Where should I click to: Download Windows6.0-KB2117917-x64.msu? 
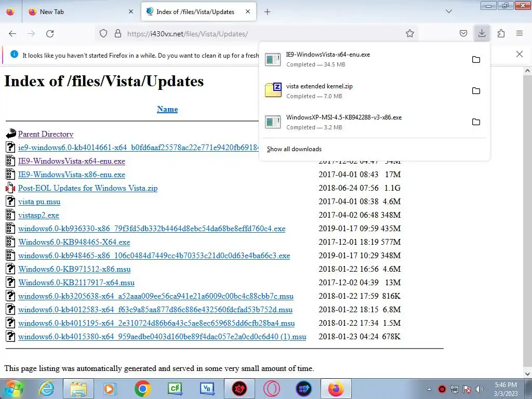(x=76, y=283)
